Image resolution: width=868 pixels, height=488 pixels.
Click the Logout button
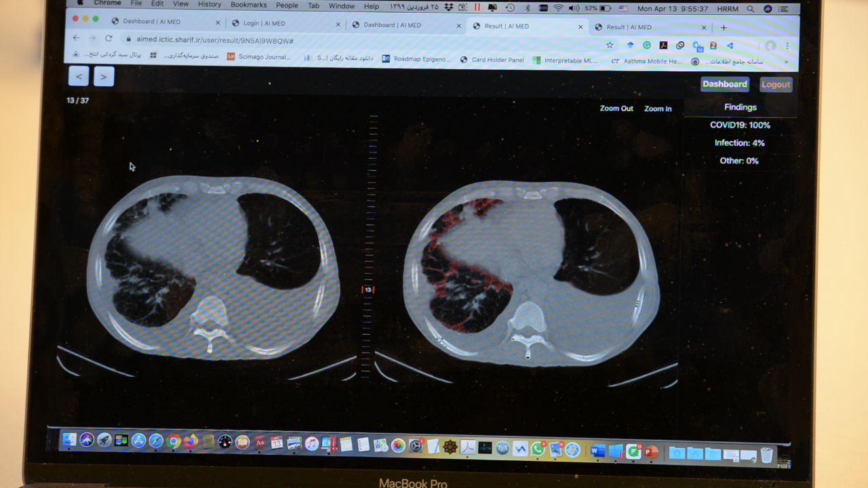click(776, 85)
